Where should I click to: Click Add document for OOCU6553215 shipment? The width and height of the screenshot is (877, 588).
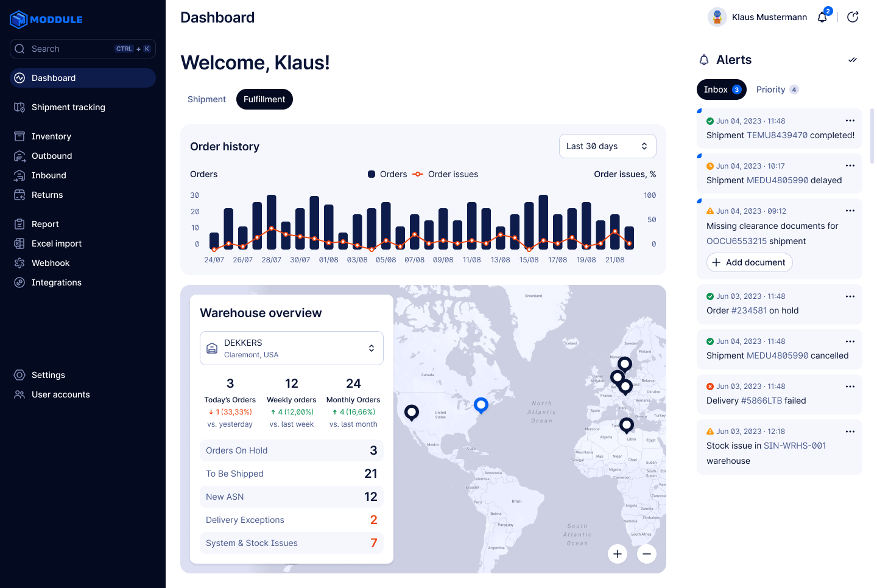(x=749, y=262)
